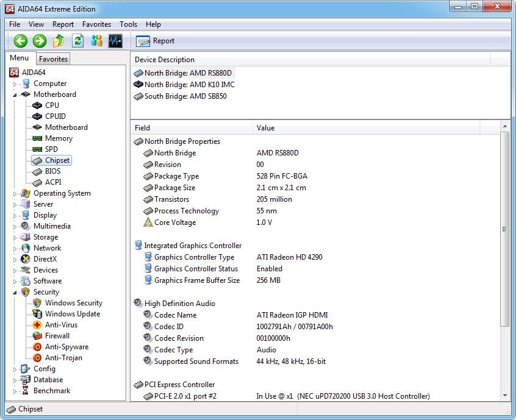
Task: Click the Parent folder up-arrow icon
Action: point(59,41)
